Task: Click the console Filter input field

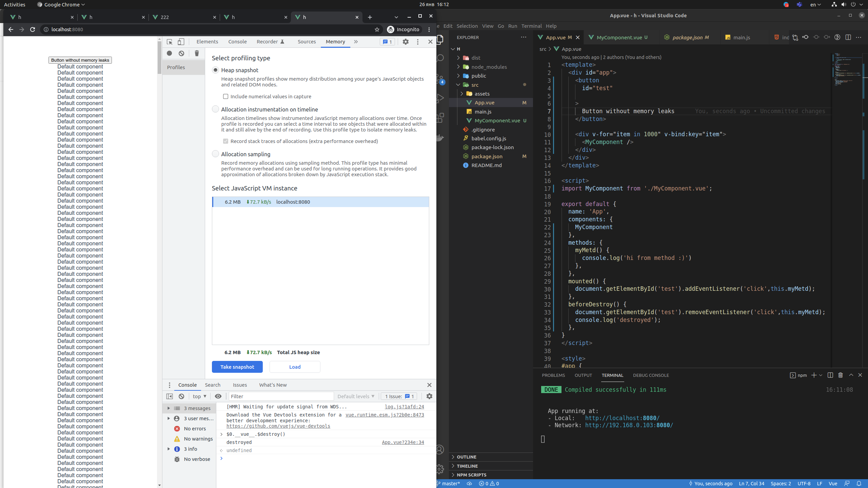Action: coord(281,396)
